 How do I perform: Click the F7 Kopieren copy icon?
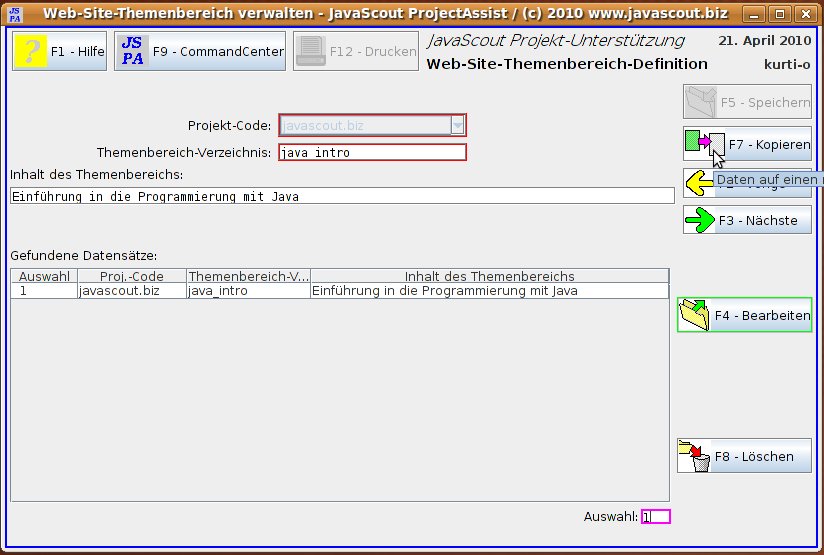703,144
